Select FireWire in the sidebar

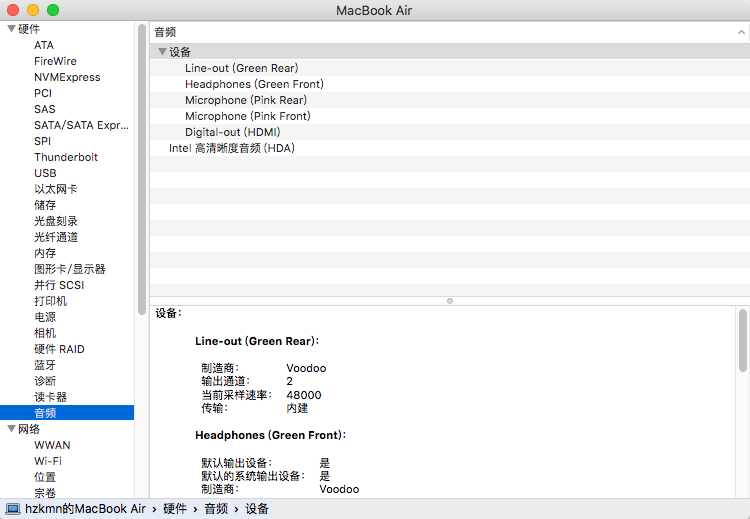coord(55,61)
